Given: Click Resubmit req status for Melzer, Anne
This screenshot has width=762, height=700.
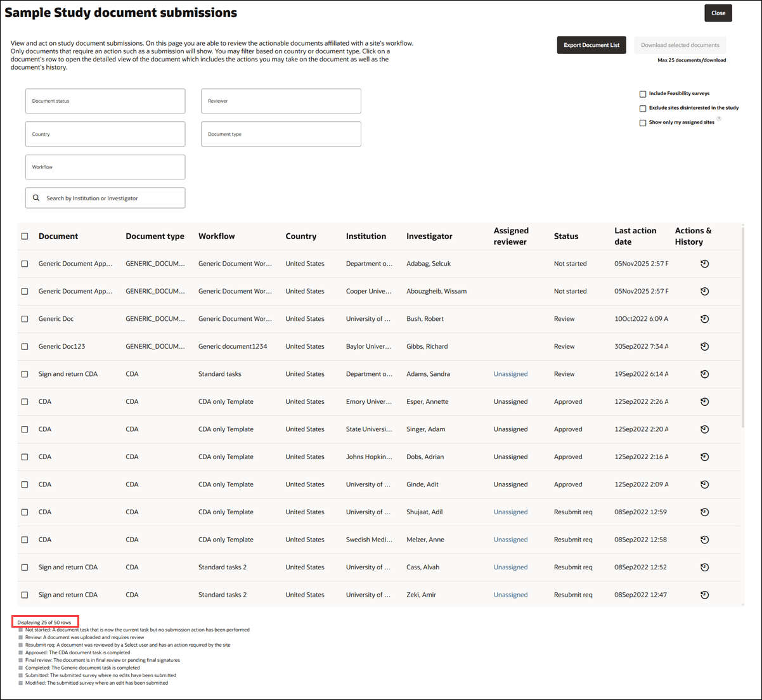Looking at the screenshot, I should [x=573, y=540].
